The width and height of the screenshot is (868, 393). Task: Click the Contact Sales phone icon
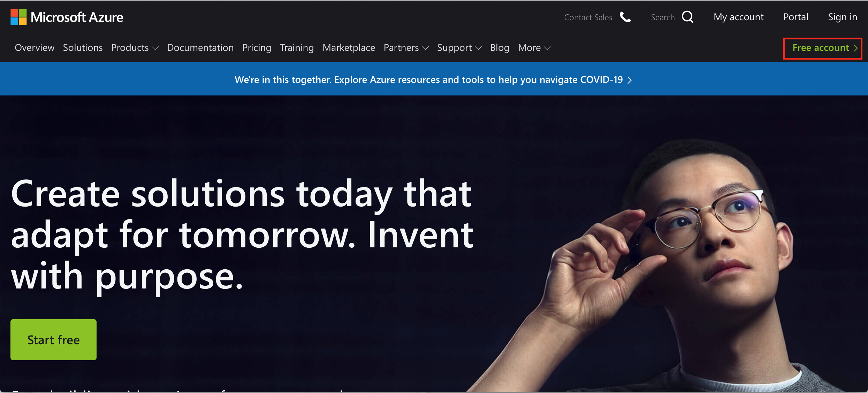pos(625,17)
